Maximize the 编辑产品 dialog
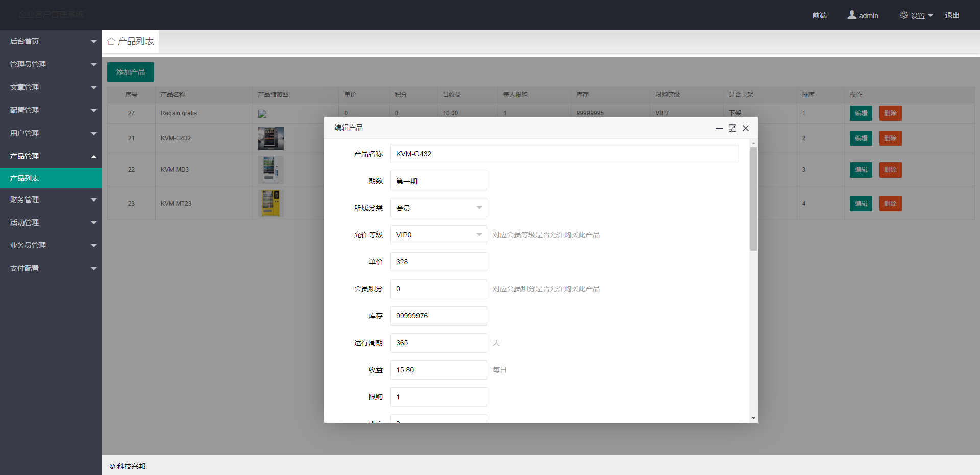Screen dimensions: 980x475 click(x=732, y=128)
